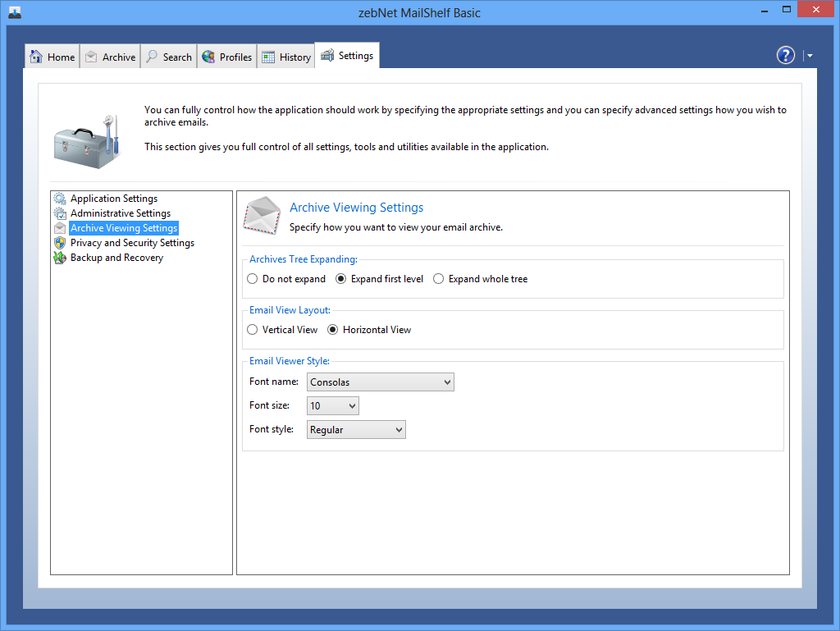Select the Do not expand option
840x631 pixels.
click(x=253, y=279)
